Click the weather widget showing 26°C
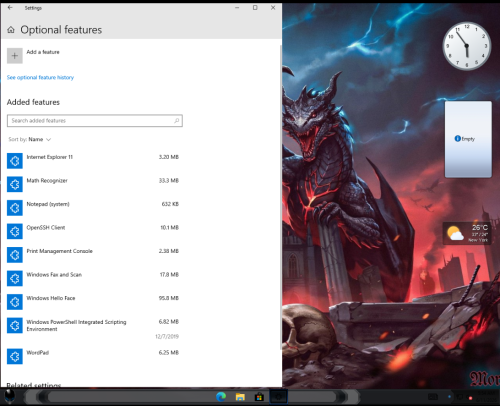Screen dimensions: 500x406 pos(467,233)
